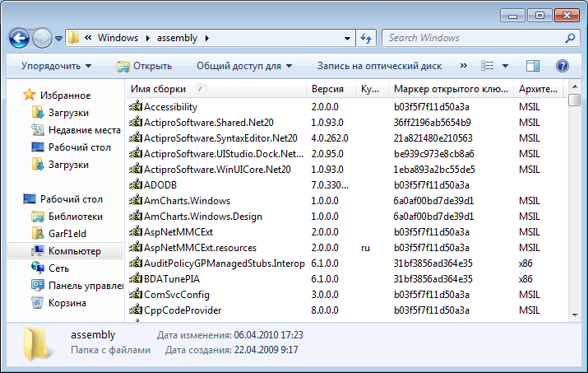Select Библиотеки in navigation pane
Image resolution: width=588 pixels, height=373 pixels.
point(76,217)
